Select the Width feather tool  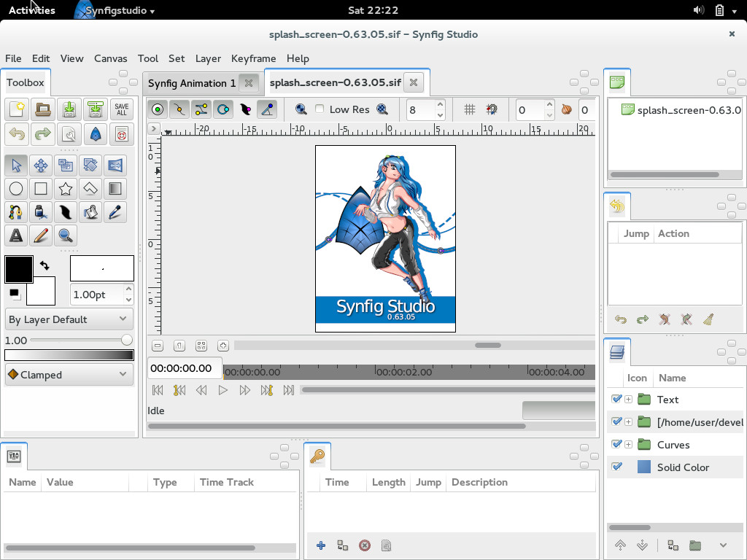point(66,212)
